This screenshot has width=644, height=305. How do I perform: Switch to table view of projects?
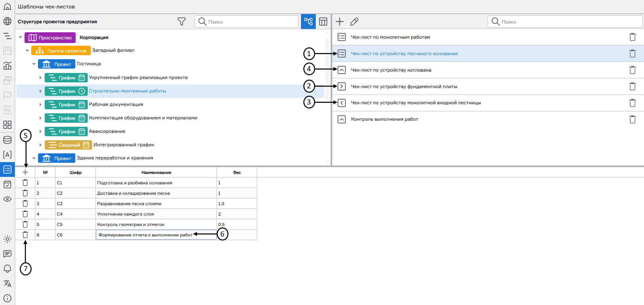coord(323,22)
